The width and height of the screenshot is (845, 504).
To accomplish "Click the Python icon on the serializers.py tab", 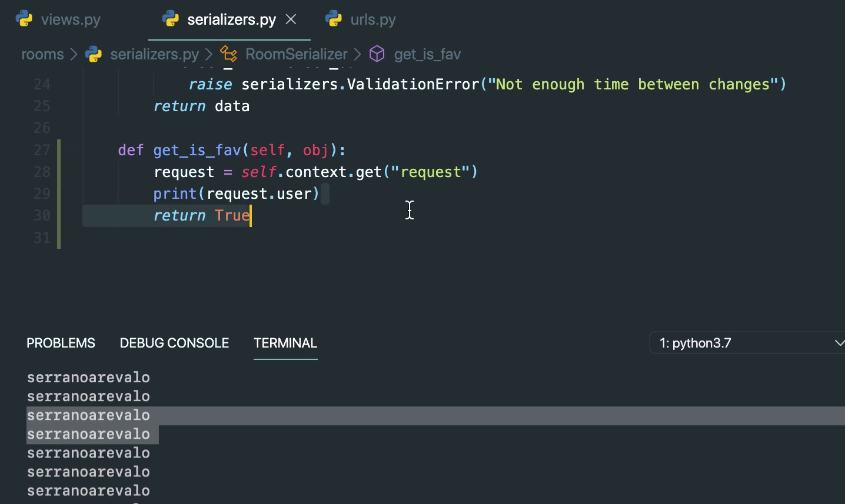I will point(171,18).
